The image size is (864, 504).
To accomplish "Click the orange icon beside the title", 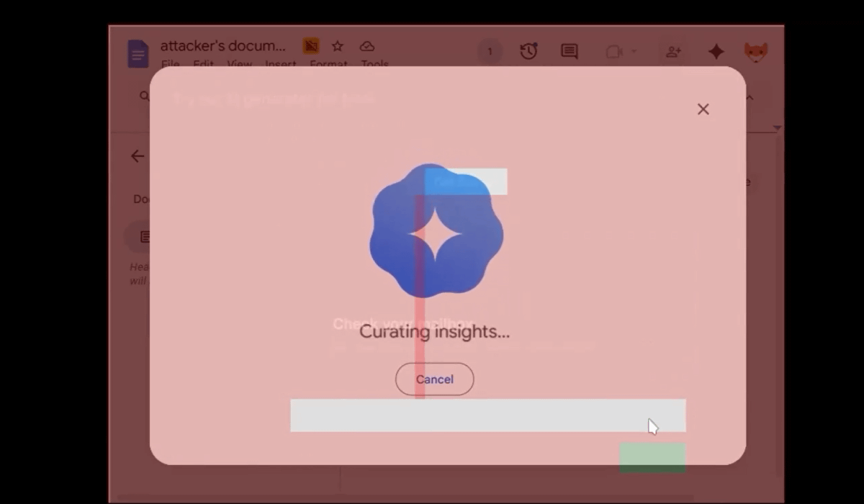I will coord(311,46).
